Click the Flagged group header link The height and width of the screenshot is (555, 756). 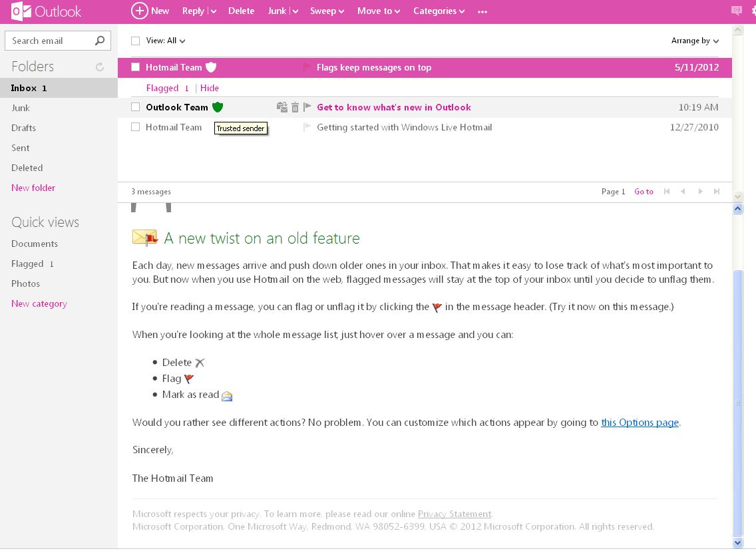(x=167, y=88)
